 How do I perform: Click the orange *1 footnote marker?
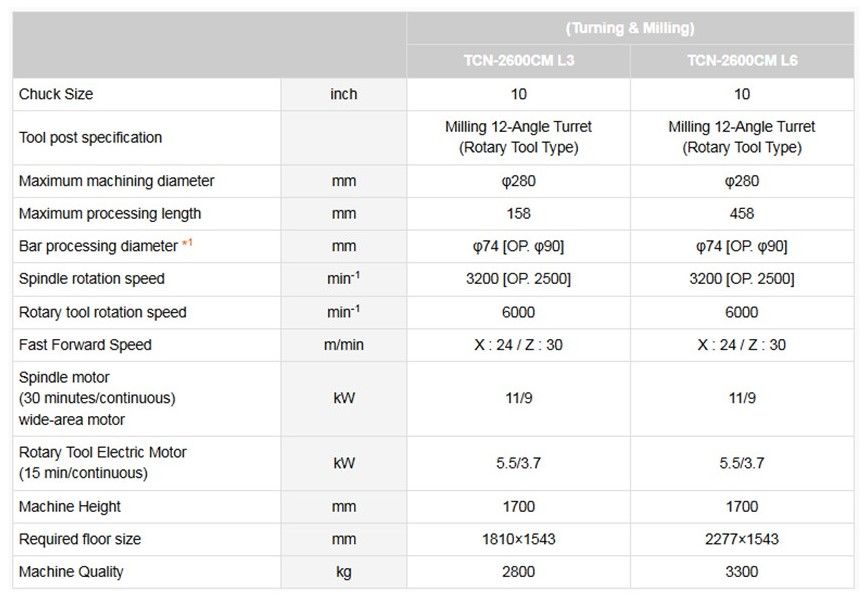[188, 244]
